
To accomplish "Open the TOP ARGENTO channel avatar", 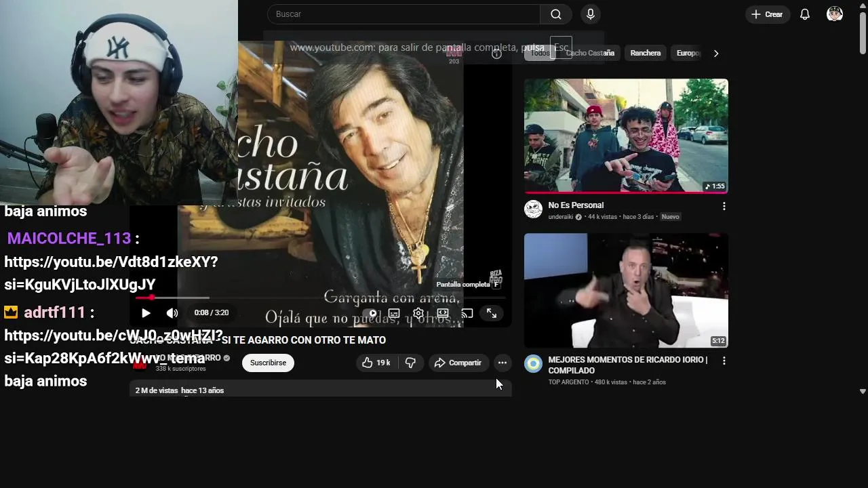I will tap(534, 364).
